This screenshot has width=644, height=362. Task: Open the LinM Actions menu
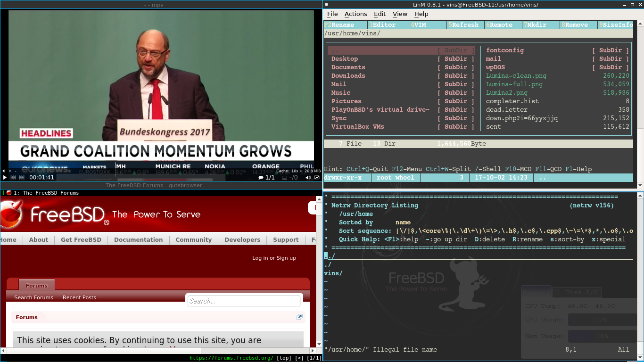[x=355, y=14]
